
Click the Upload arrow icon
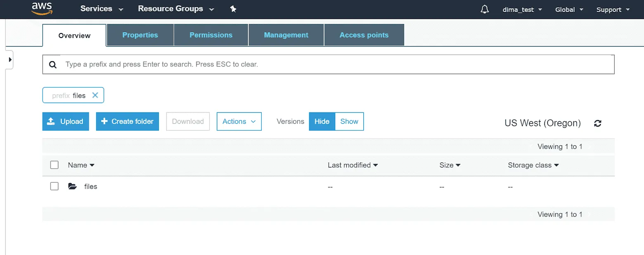point(50,121)
